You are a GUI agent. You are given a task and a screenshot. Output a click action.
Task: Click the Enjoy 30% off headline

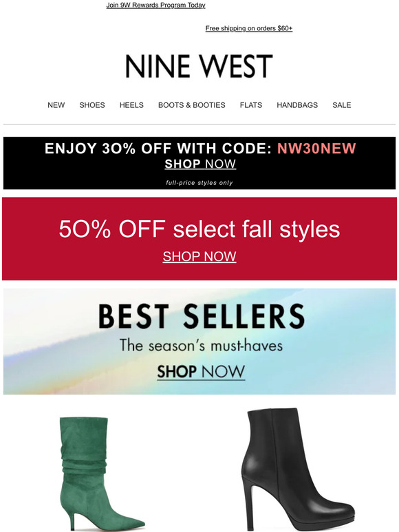(158, 148)
